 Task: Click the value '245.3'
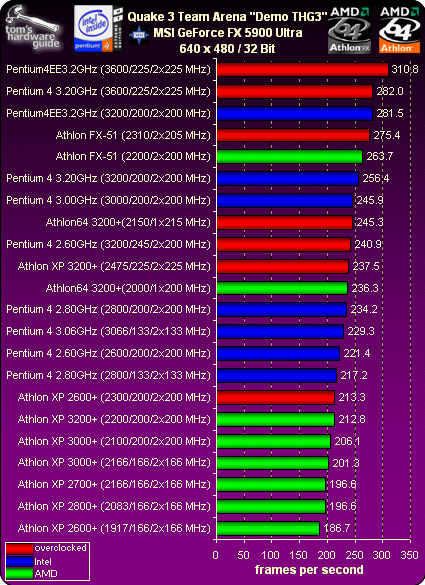[370, 223]
